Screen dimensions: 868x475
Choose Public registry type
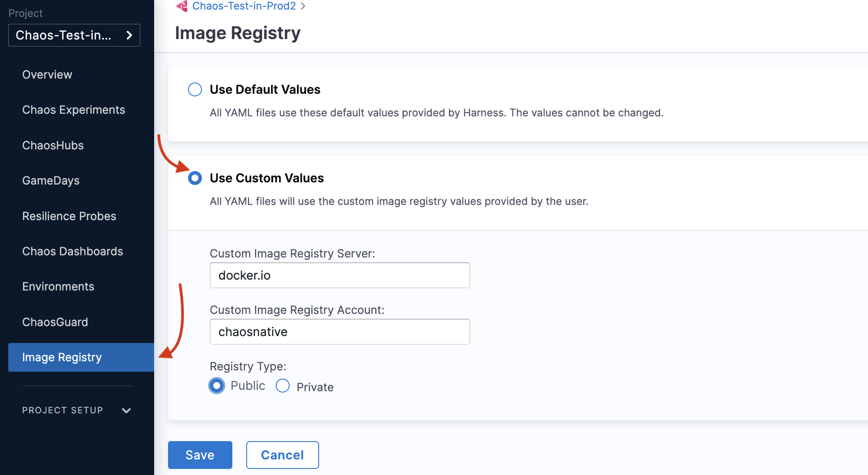pyautogui.click(x=217, y=386)
